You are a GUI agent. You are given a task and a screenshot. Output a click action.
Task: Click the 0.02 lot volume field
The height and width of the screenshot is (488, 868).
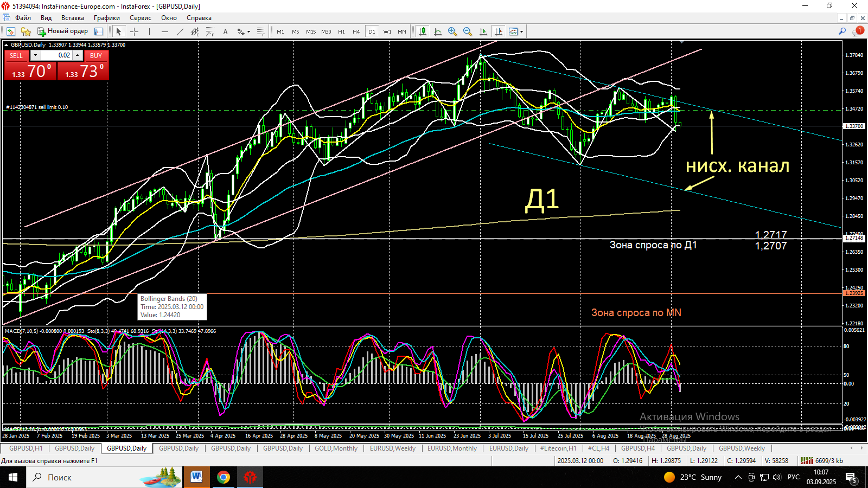point(56,55)
